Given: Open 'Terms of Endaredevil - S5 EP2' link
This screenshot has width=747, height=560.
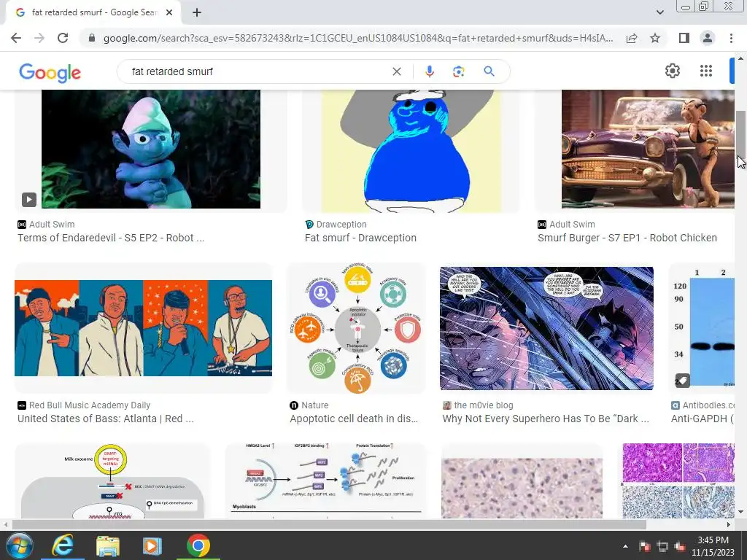Looking at the screenshot, I should coord(111,238).
